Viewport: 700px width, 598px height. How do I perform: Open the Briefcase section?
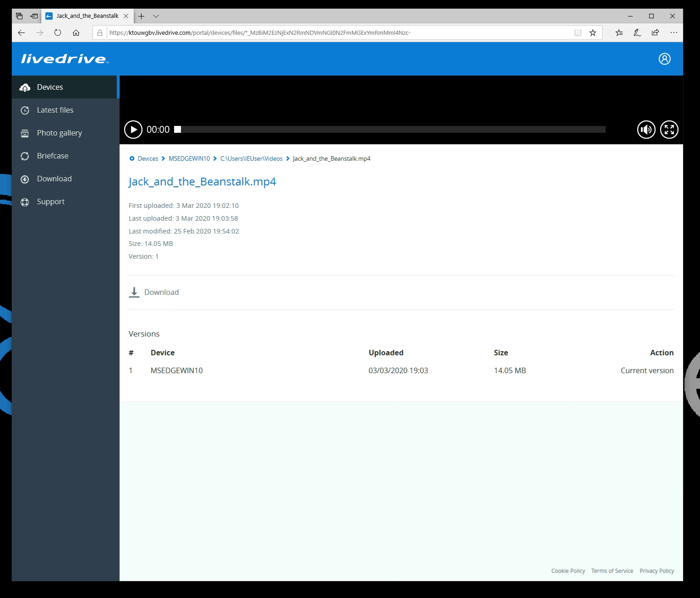(x=52, y=156)
